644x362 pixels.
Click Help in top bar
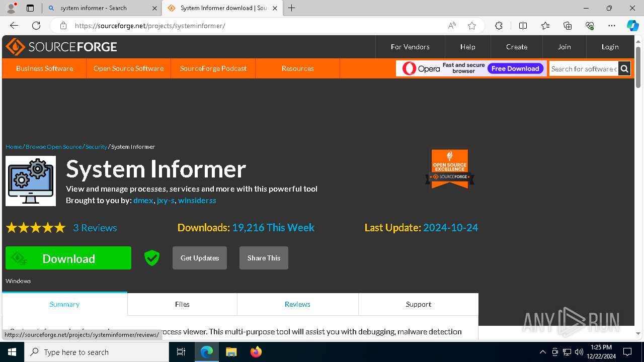[467, 47]
